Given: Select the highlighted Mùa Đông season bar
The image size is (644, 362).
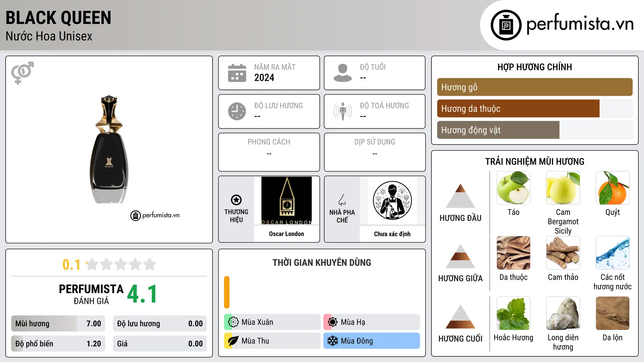Looking at the screenshot, I should click(x=372, y=341).
